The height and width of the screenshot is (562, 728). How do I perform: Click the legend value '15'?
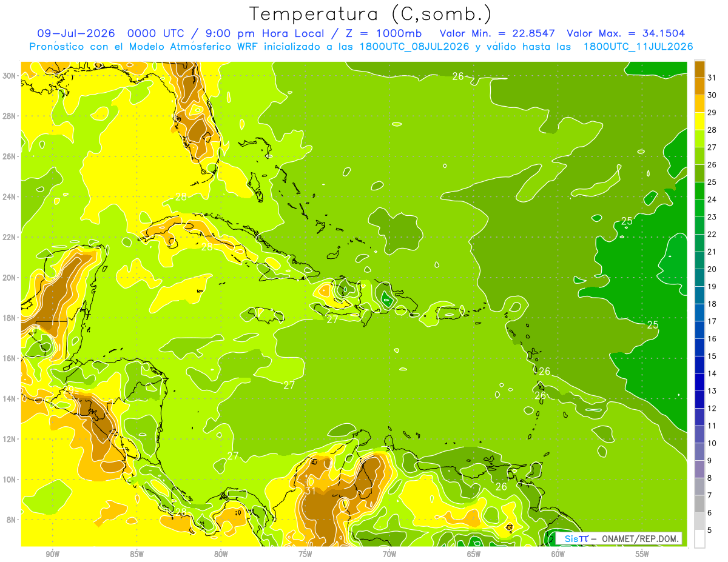click(x=712, y=356)
